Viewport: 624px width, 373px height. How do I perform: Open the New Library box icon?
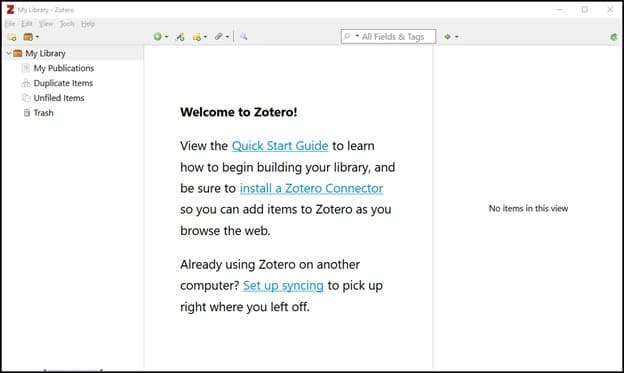(28, 37)
